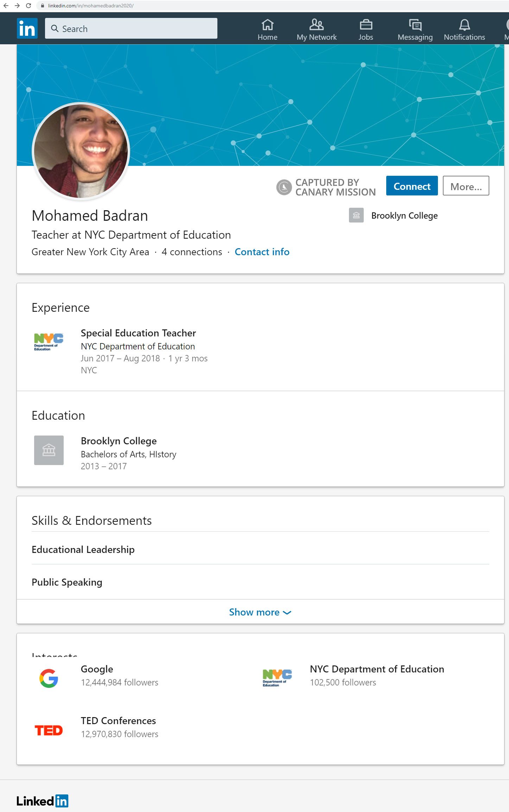Click the NYC Department of Education logo in Experience
Viewport: 509px width, 812px height.
(49, 341)
